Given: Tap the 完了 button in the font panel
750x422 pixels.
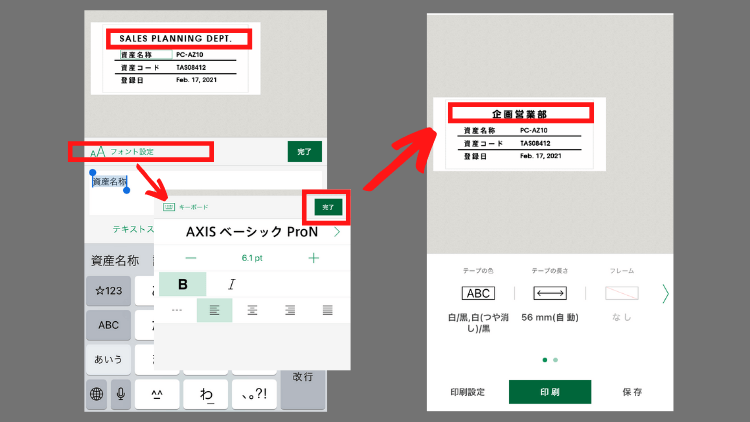Looking at the screenshot, I should 328,207.
